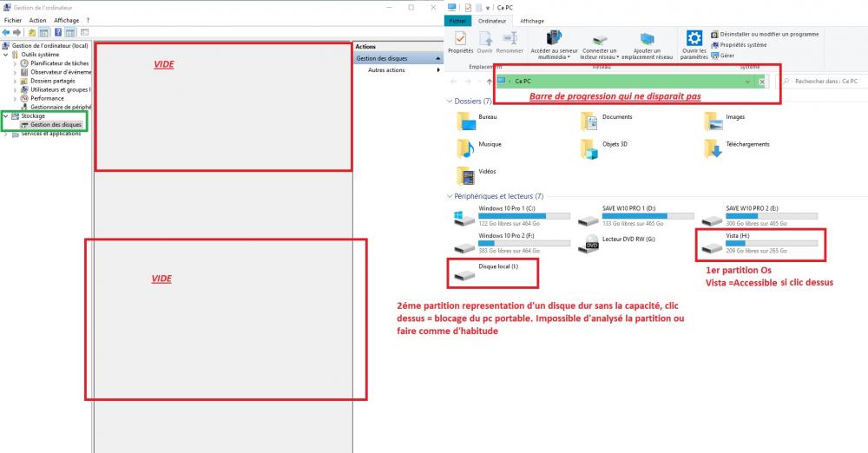The height and width of the screenshot is (453, 868).
Task: Click Désinstaller ou modifier un programme
Action: [765, 35]
